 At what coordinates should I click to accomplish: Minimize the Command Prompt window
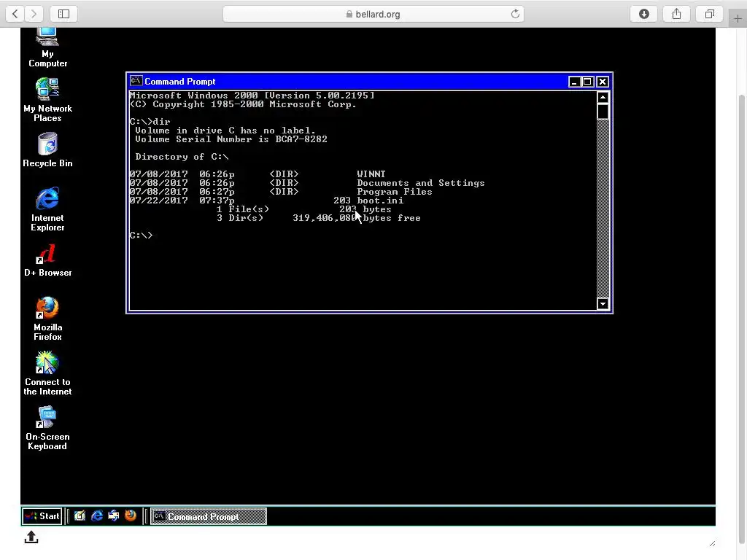tap(575, 82)
